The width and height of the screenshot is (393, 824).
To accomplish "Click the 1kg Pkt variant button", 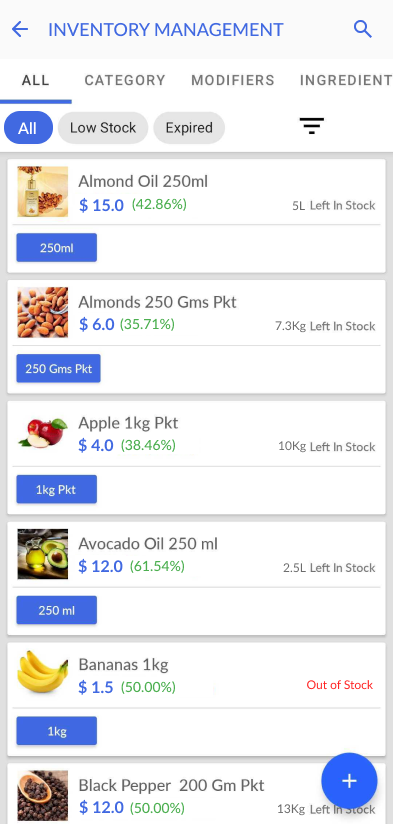I will (57, 489).
